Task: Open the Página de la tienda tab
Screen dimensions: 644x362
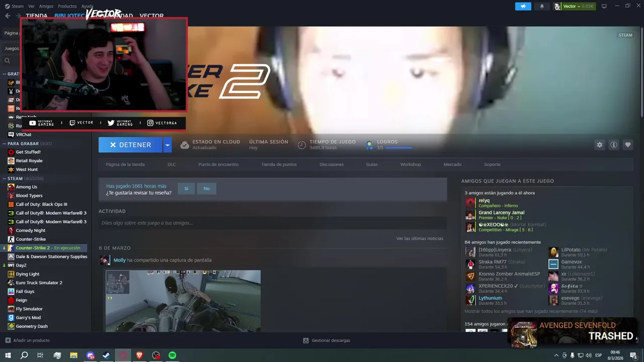Action: [x=125, y=164]
